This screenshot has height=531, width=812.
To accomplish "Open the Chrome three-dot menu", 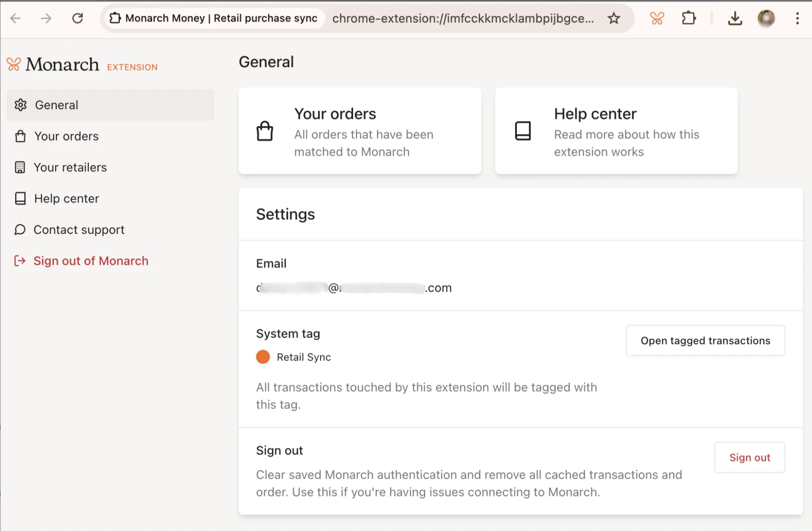I will pos(797,18).
